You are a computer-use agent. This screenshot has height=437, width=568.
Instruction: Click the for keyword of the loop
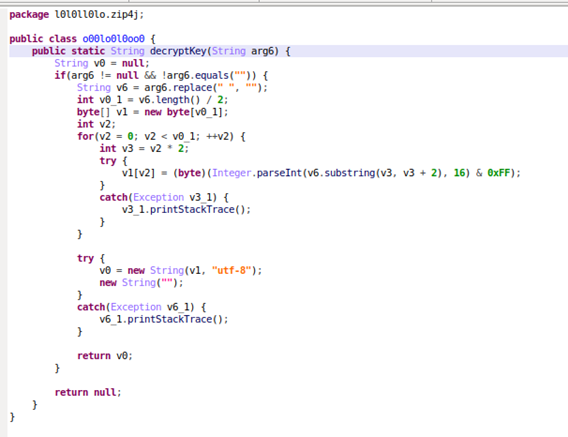tap(85, 137)
